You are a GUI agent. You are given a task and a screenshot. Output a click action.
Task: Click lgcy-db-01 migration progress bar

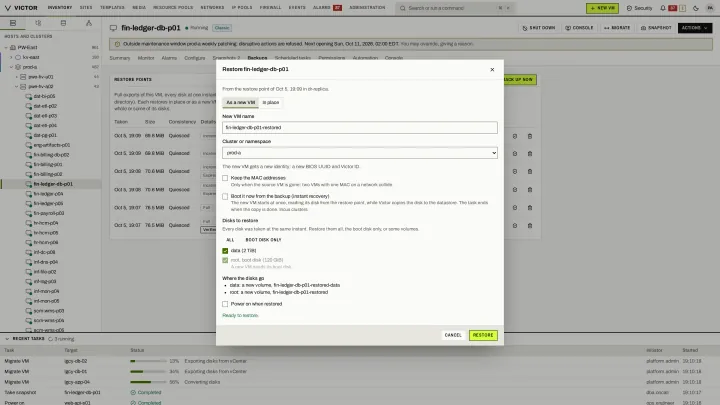pyautogui.click(x=148, y=371)
